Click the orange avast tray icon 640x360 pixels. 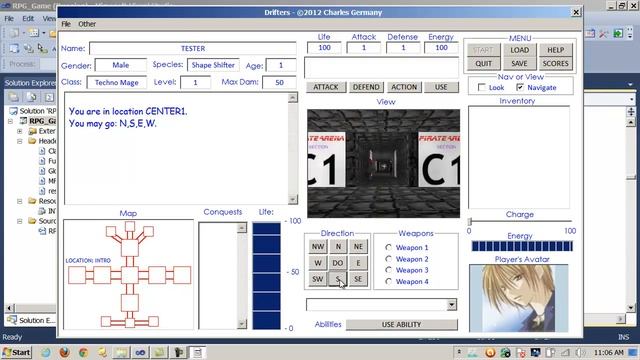coord(490,352)
